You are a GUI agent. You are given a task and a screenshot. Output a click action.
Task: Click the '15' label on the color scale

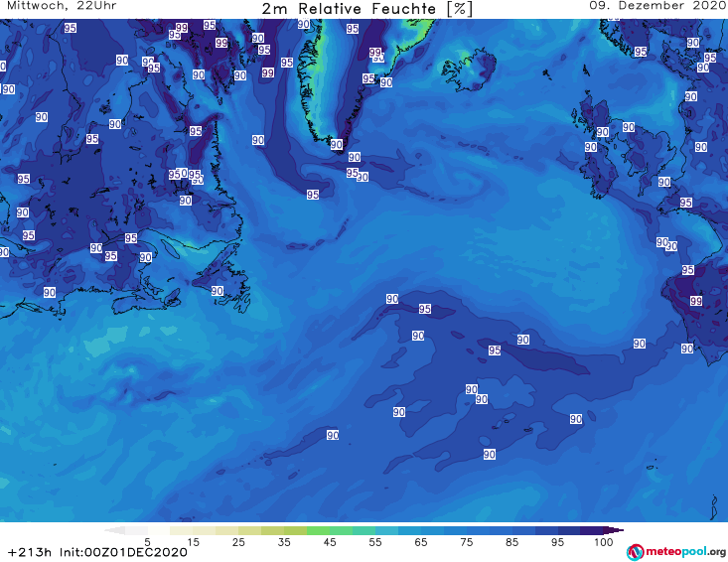pos(193,542)
